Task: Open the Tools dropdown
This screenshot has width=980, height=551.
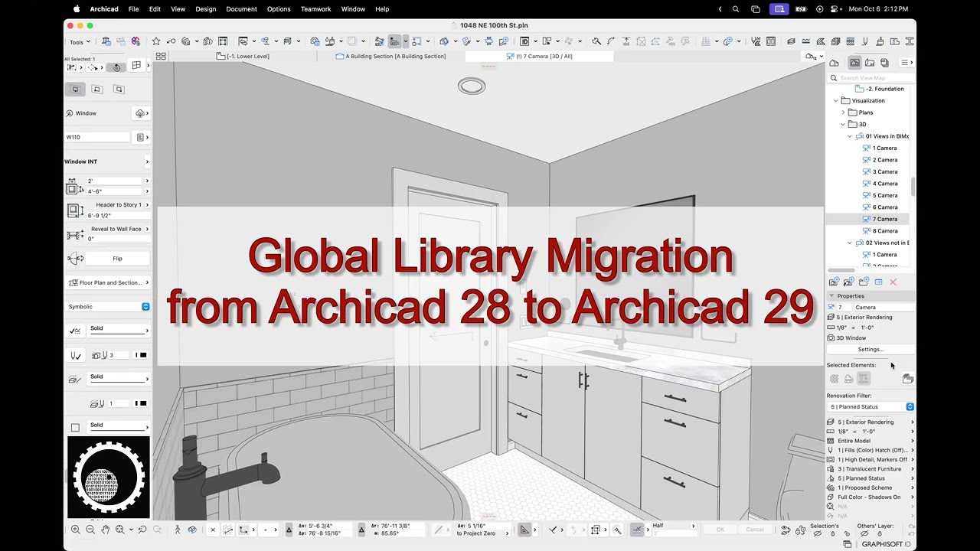Action: click(x=80, y=42)
